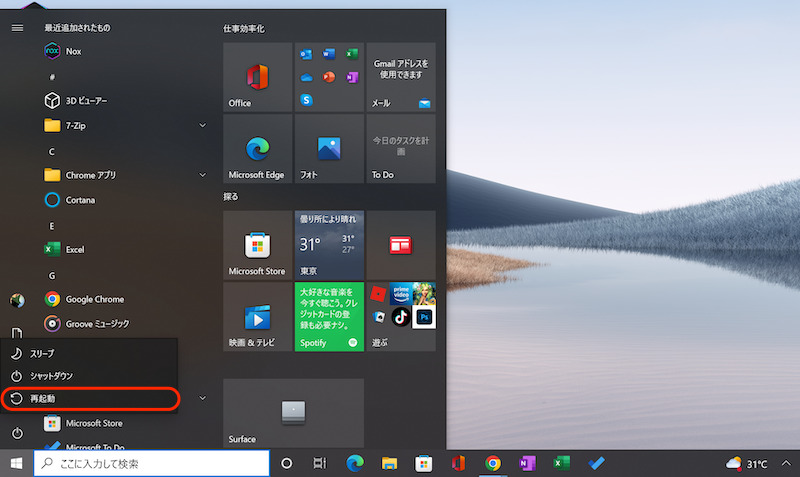Screen dimensions: 800x477
Task: Open the Tokyo weather tile
Action: [329, 245]
